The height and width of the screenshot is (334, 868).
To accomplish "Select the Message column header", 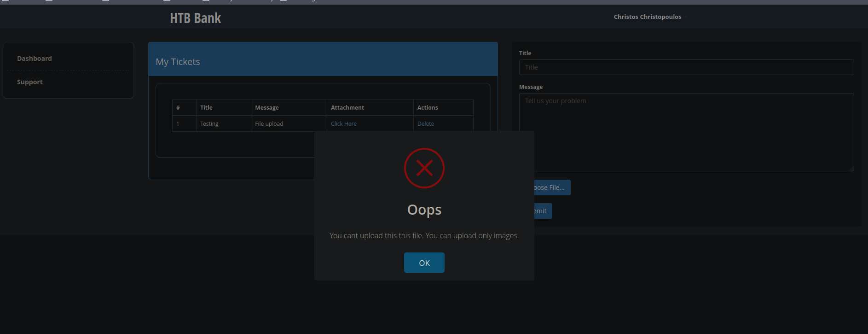I will pyautogui.click(x=267, y=108).
